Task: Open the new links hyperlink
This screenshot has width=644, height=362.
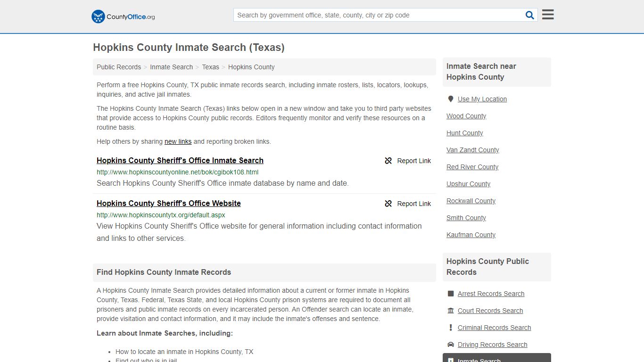Action: [178, 141]
